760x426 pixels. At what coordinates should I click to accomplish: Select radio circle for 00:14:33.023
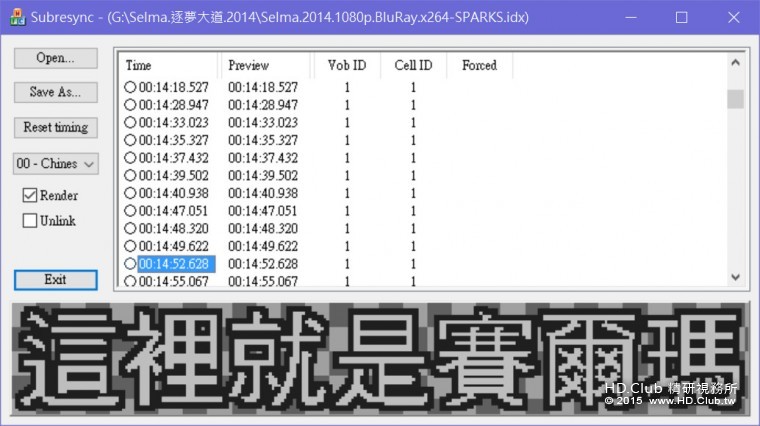coord(130,122)
